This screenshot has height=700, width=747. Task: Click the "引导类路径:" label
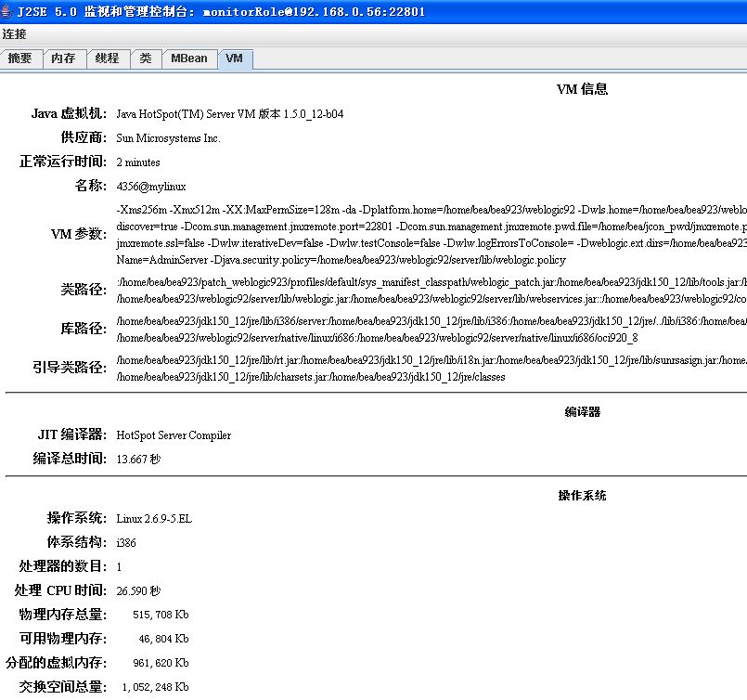coord(70,368)
